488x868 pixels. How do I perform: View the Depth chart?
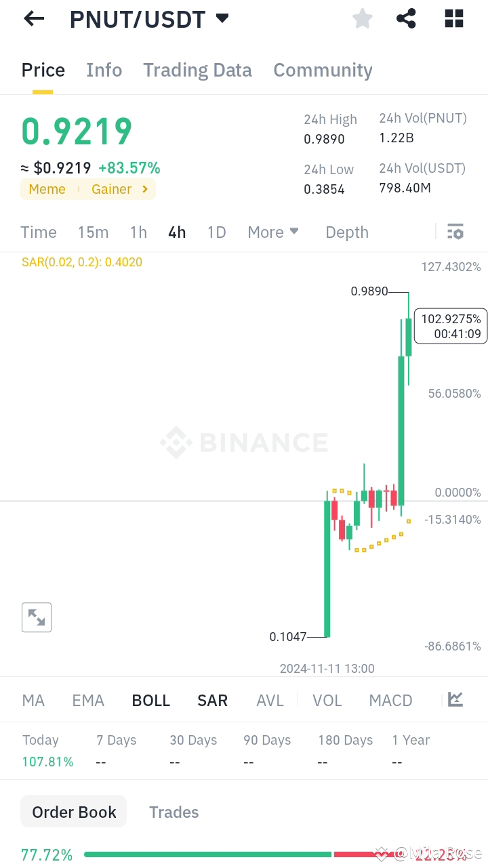[346, 232]
